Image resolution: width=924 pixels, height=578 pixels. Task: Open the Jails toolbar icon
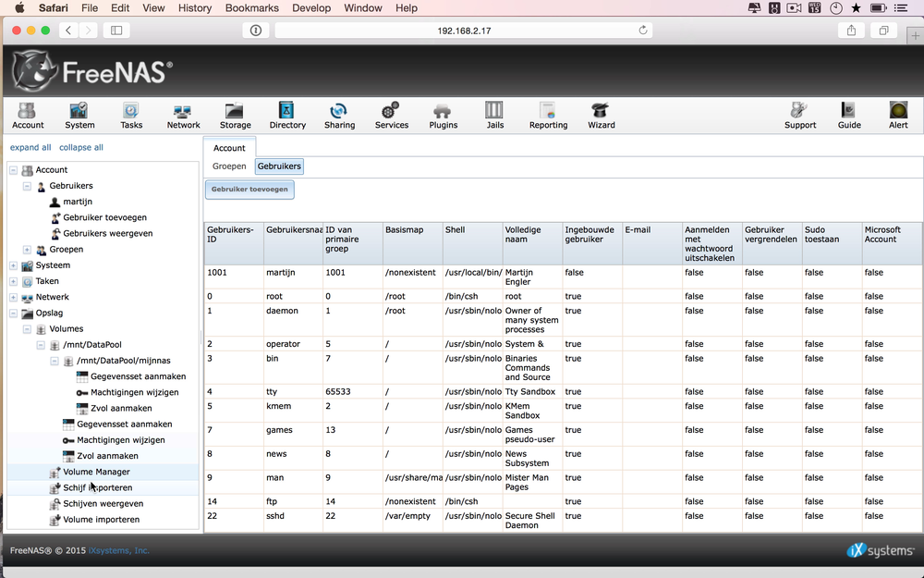495,115
